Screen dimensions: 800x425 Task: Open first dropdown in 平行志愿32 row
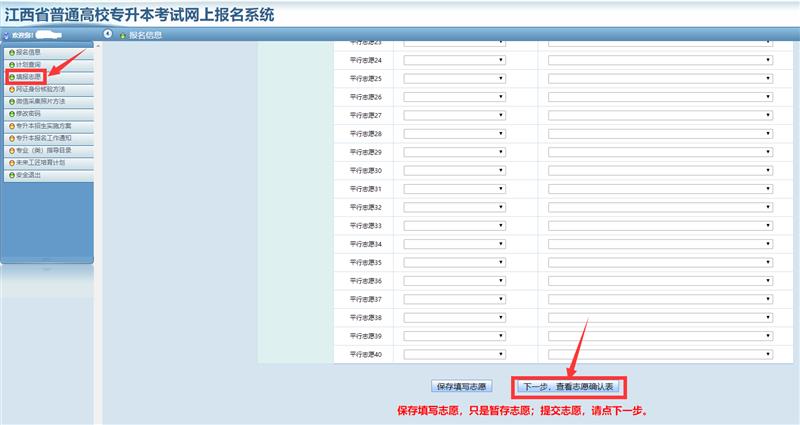pos(455,207)
